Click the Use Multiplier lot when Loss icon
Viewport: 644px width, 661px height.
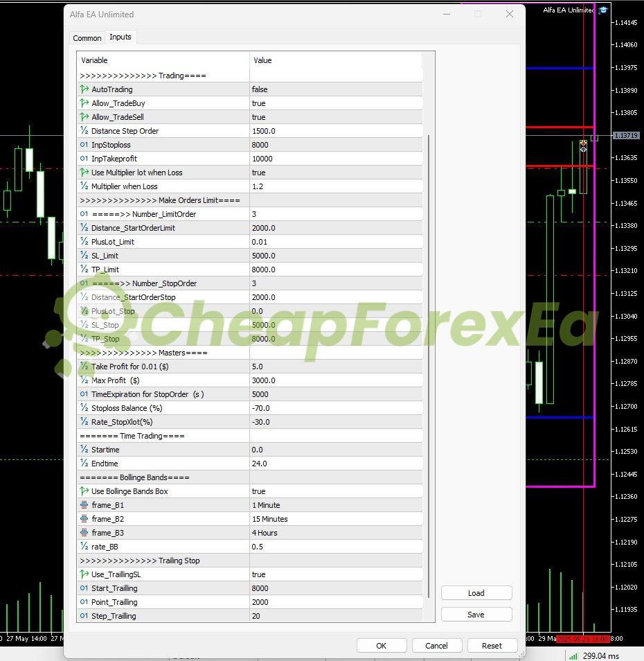(84, 173)
